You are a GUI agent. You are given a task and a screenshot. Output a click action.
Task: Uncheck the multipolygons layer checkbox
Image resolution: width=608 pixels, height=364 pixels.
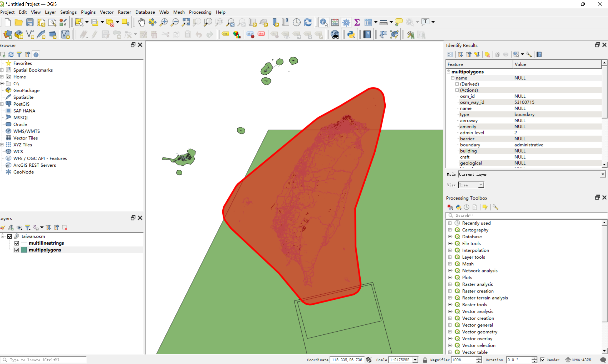17,250
